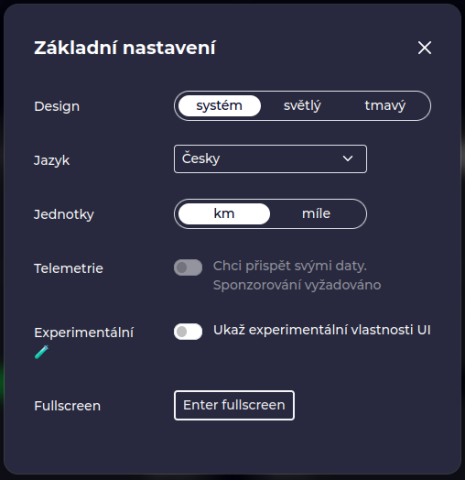Image resolution: width=465 pixels, height=480 pixels.
Task: Click the test tube experimental icon
Action: (42, 352)
